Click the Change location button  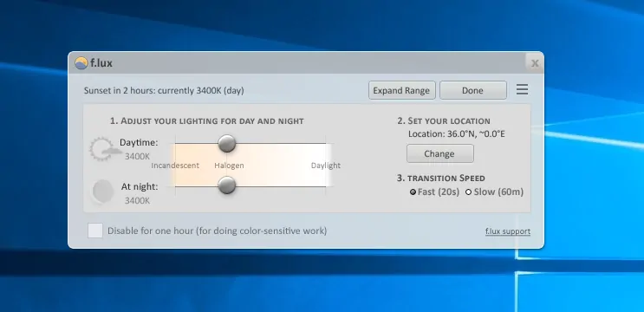point(439,153)
